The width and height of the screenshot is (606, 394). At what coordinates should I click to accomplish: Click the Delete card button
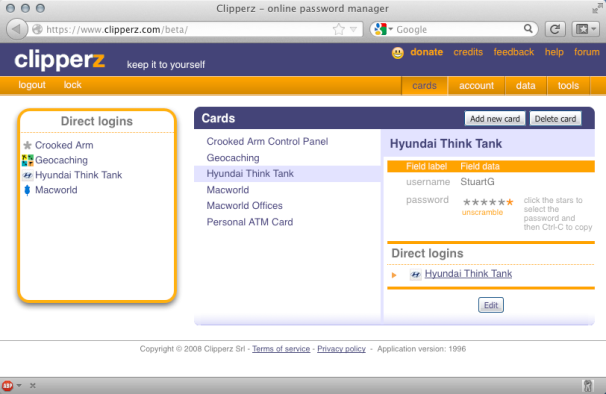[555, 119]
